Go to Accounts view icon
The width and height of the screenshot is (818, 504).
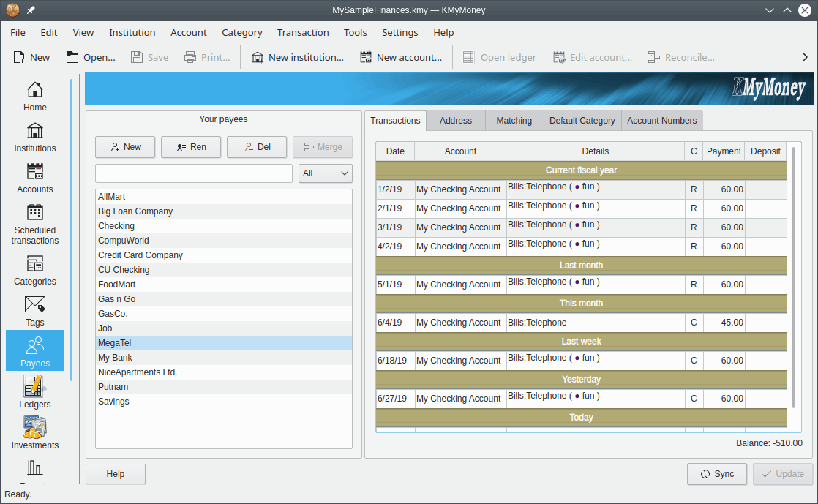pyautogui.click(x=35, y=178)
